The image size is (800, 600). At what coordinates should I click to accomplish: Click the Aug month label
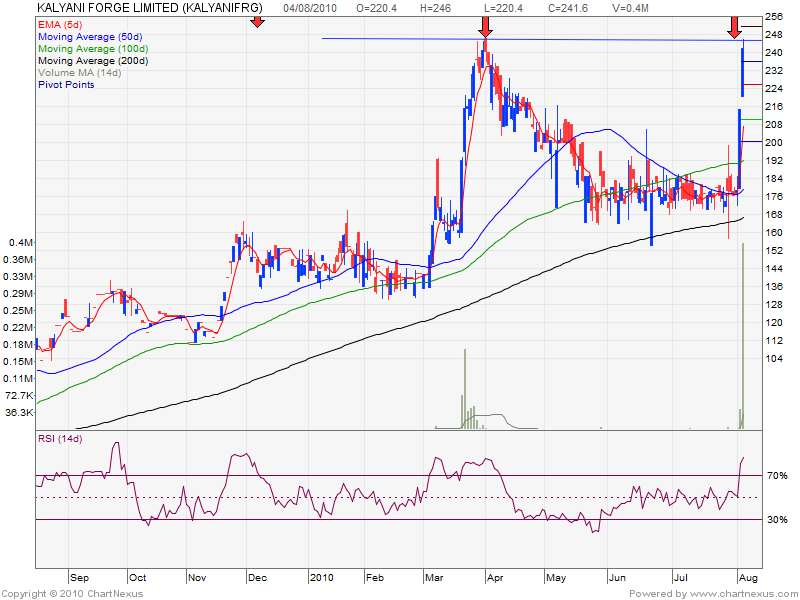(x=748, y=578)
